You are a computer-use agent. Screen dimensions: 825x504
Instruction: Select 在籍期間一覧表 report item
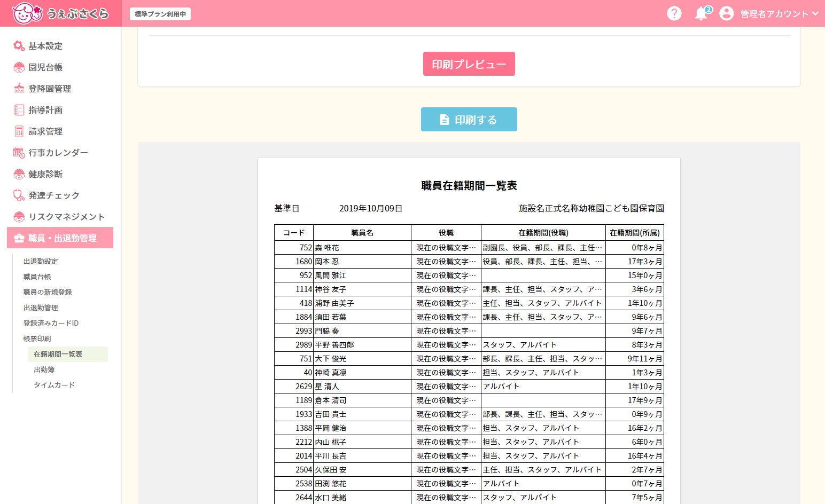coord(68,354)
